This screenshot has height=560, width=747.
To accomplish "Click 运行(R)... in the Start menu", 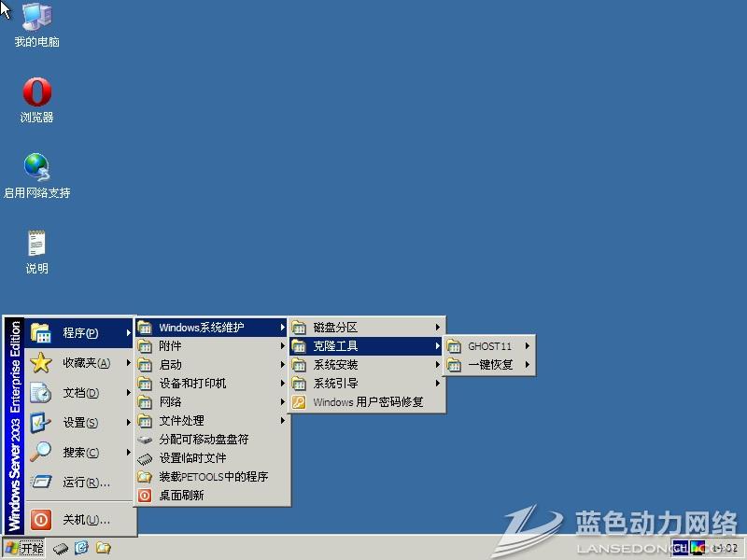I will coord(84,483).
